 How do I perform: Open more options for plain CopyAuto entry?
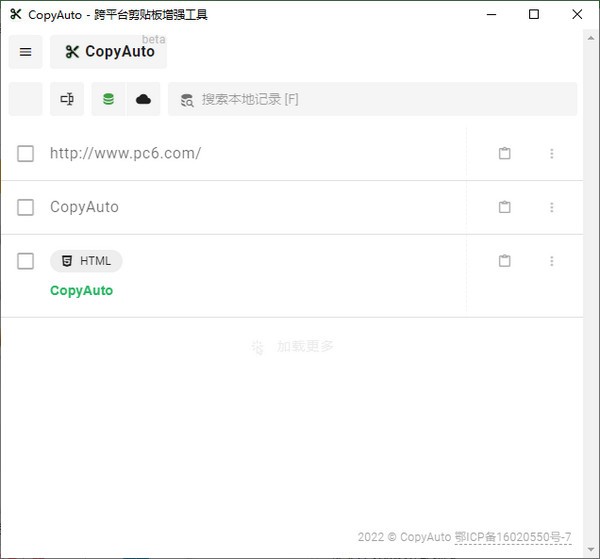click(x=551, y=207)
